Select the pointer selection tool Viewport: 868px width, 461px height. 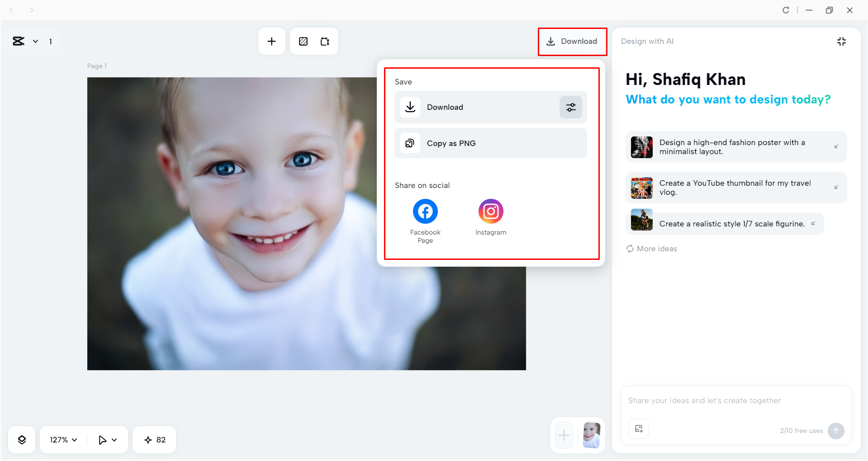(x=103, y=440)
